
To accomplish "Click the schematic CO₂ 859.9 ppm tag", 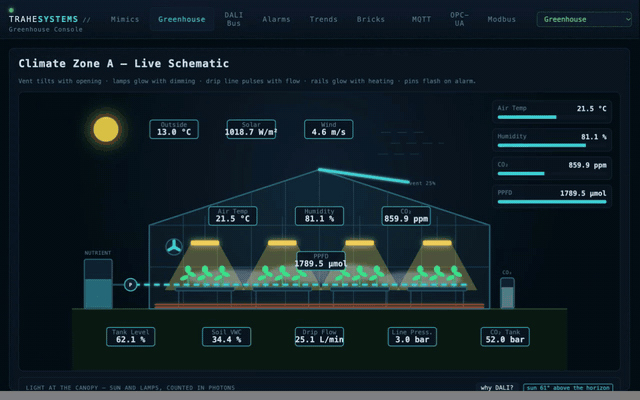I will tap(406, 216).
